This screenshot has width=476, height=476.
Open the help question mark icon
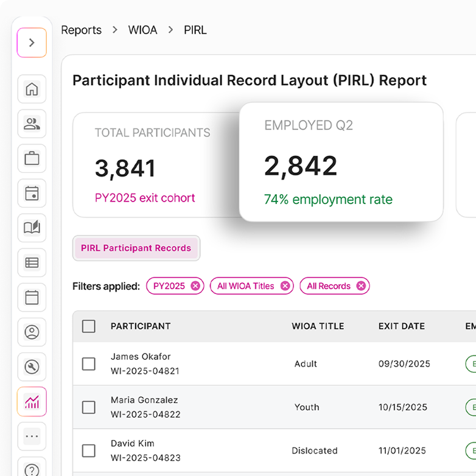(32, 470)
